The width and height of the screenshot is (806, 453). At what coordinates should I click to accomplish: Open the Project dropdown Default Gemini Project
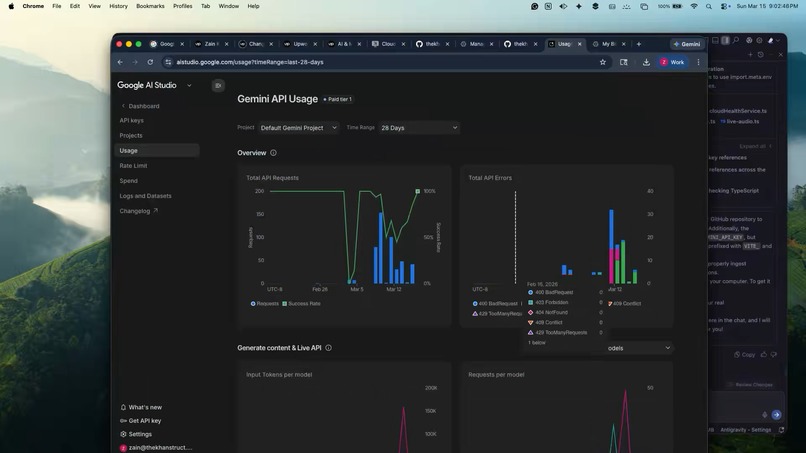[298, 128]
